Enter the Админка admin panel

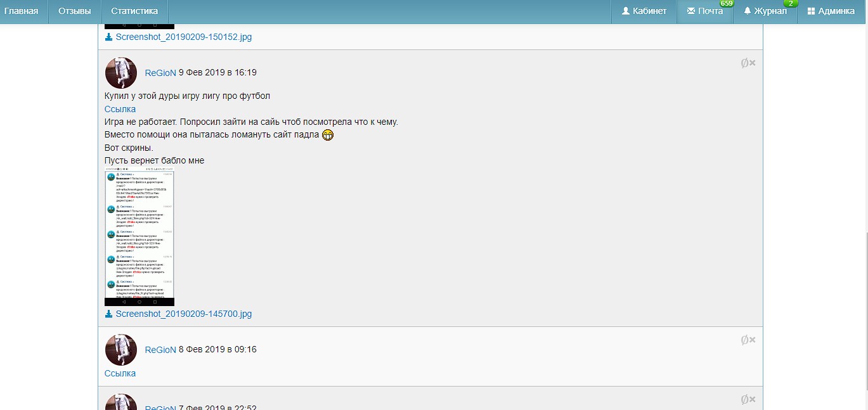tap(831, 11)
